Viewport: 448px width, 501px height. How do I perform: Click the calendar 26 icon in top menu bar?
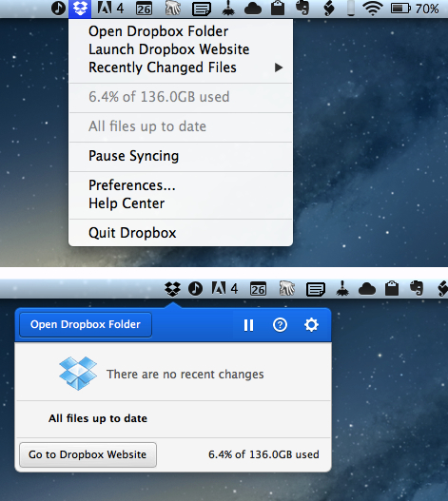pos(144,9)
